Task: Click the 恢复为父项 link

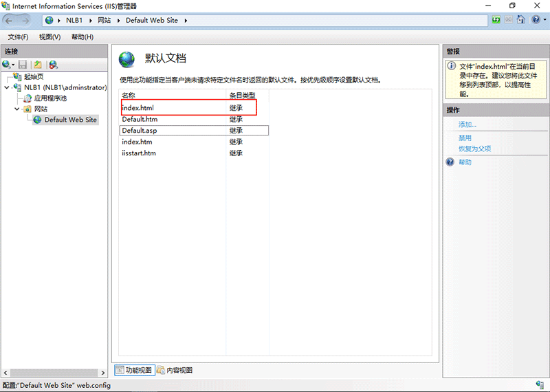Action: (x=474, y=149)
